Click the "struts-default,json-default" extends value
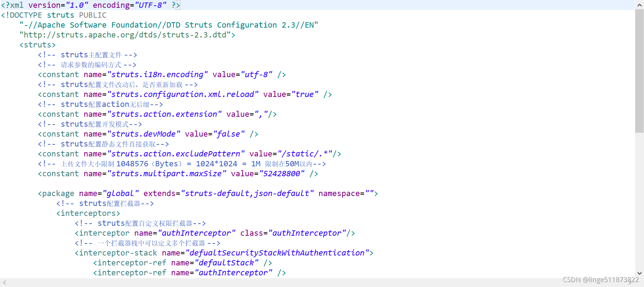 pyautogui.click(x=247, y=194)
